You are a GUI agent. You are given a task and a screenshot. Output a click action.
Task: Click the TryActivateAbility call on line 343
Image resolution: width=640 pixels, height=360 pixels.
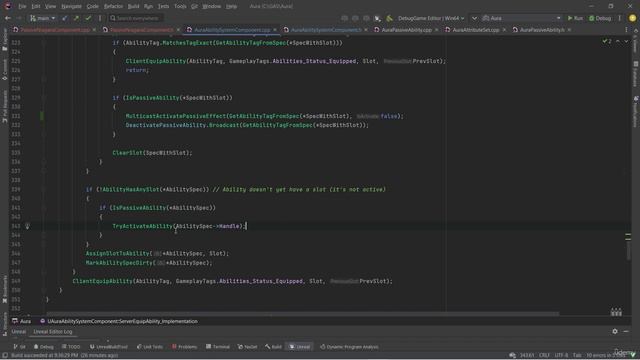pos(179,226)
